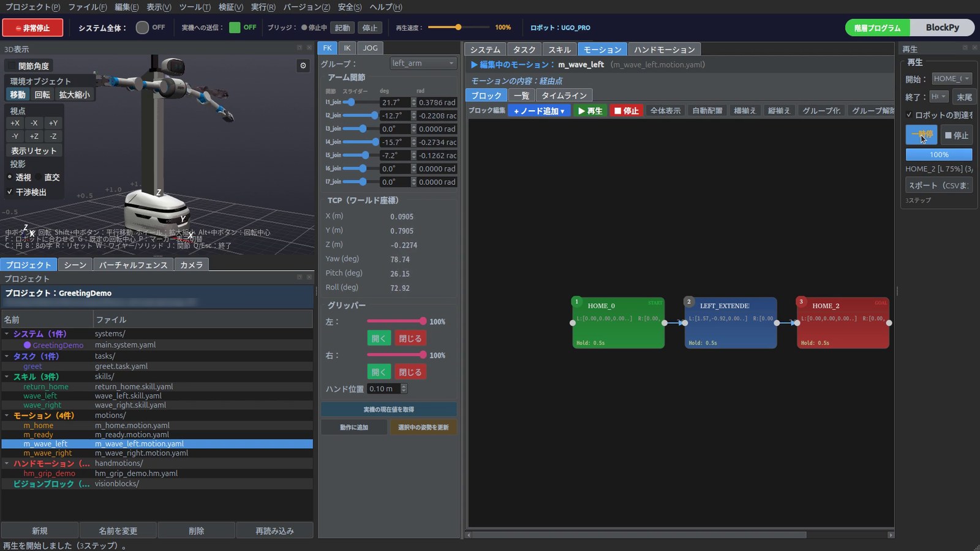The width and height of the screenshot is (980, 551).
Task: Switch to the タイムライン tab
Action: (564, 95)
